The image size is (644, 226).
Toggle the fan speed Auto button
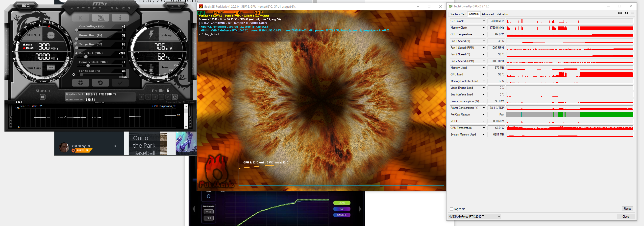click(124, 77)
